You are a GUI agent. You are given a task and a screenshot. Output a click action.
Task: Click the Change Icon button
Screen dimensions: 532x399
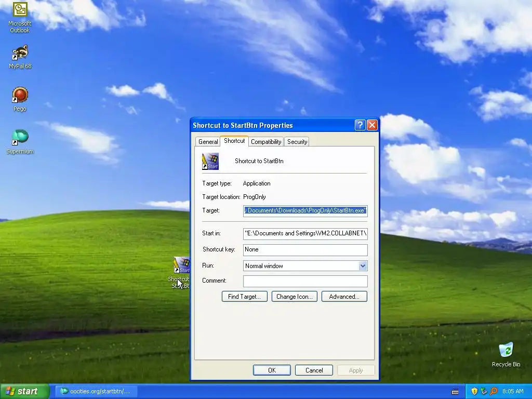pos(294,297)
